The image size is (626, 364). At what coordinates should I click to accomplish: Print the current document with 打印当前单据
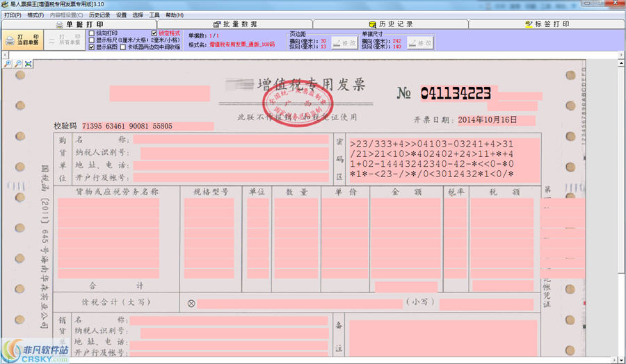(23, 40)
